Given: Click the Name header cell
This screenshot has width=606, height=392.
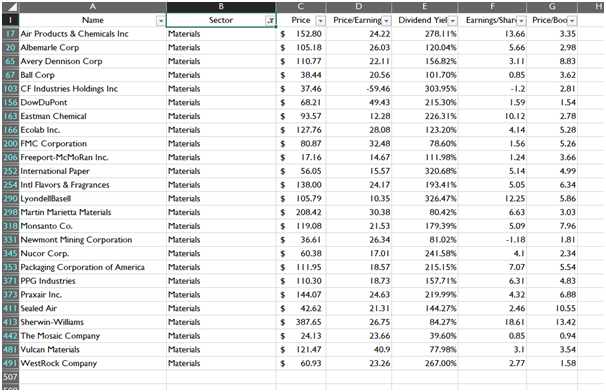Looking at the screenshot, I should 93,20.
